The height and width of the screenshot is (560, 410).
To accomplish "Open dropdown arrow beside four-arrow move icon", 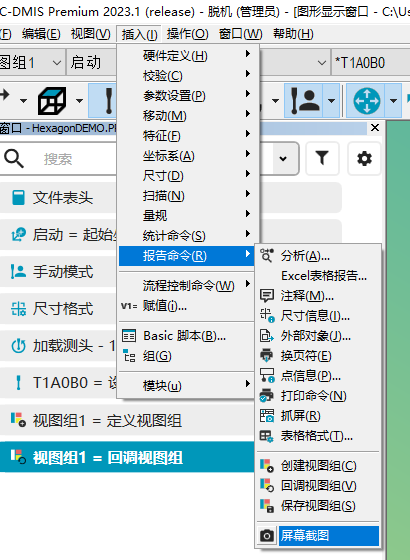I will click(x=393, y=101).
